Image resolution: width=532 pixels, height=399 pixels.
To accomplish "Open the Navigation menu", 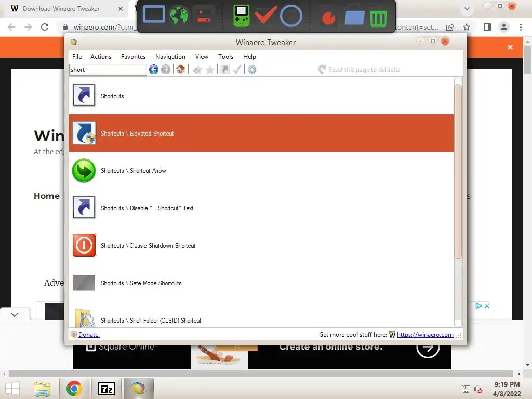I will coord(170,57).
